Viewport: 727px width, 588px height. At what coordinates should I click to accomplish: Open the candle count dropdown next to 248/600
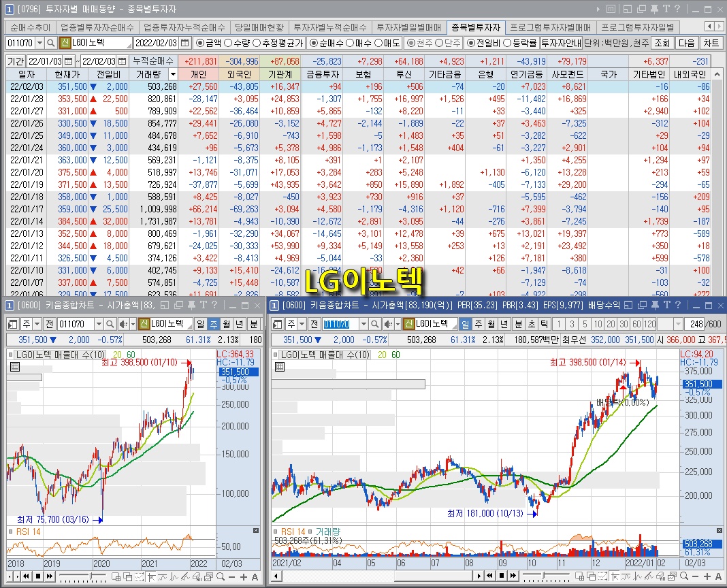pos(678,324)
